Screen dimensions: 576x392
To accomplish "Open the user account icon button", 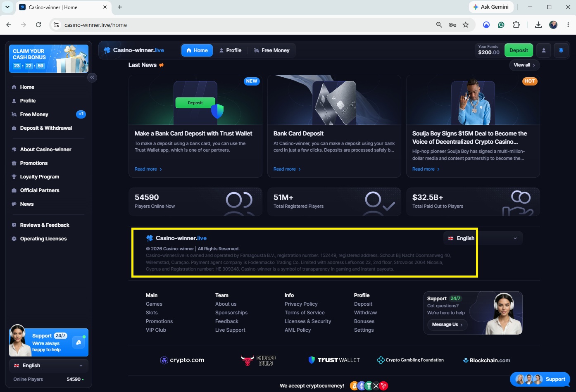I will (x=544, y=50).
